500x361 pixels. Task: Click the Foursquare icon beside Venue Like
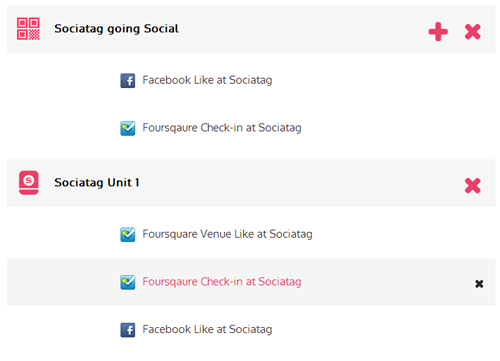pyautogui.click(x=128, y=235)
